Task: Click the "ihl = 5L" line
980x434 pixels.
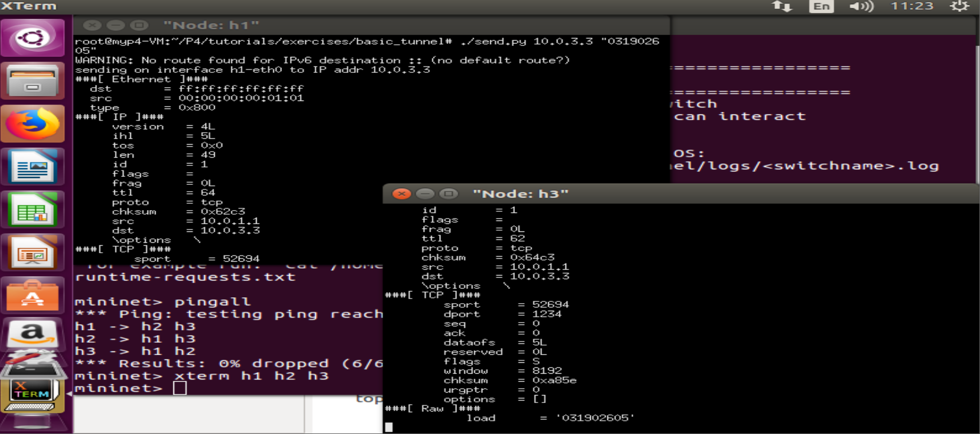Action: 164,136
